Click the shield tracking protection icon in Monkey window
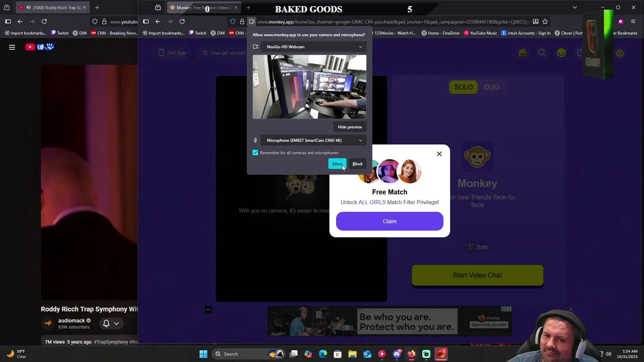The width and height of the screenshot is (644, 362). pos(232,22)
